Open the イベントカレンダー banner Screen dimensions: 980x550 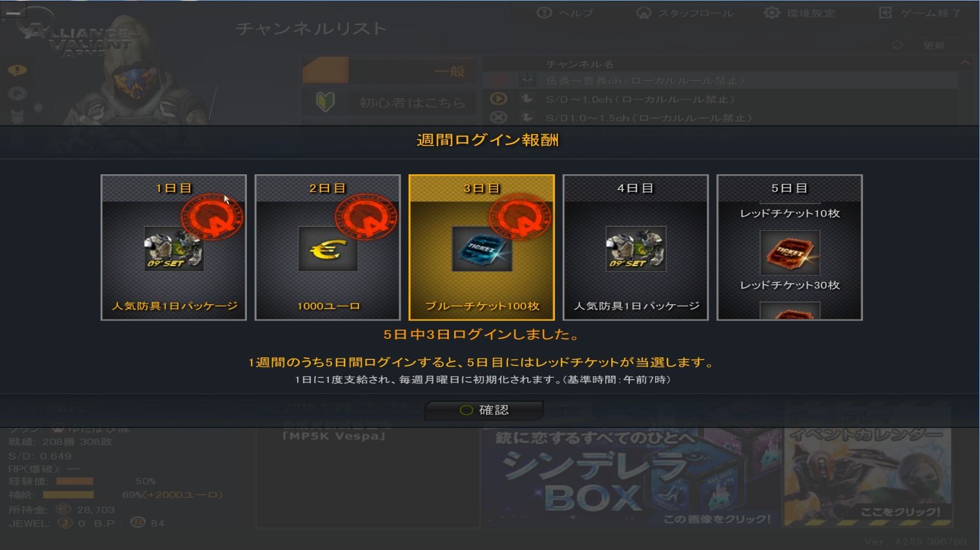(868, 468)
